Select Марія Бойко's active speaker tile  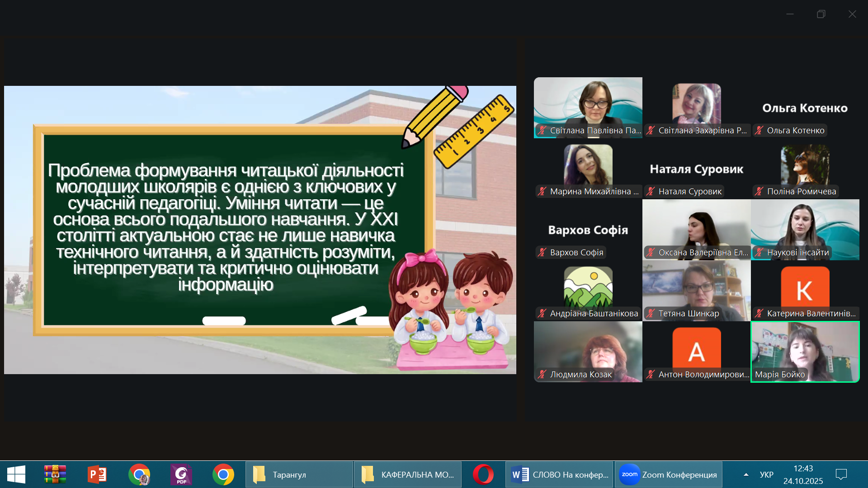coord(805,352)
